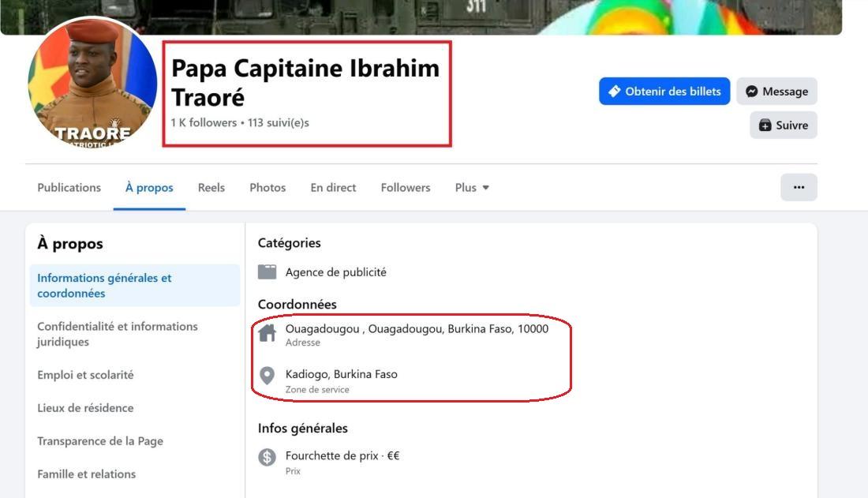Select the À propos tab
868x498 pixels.
coord(149,188)
